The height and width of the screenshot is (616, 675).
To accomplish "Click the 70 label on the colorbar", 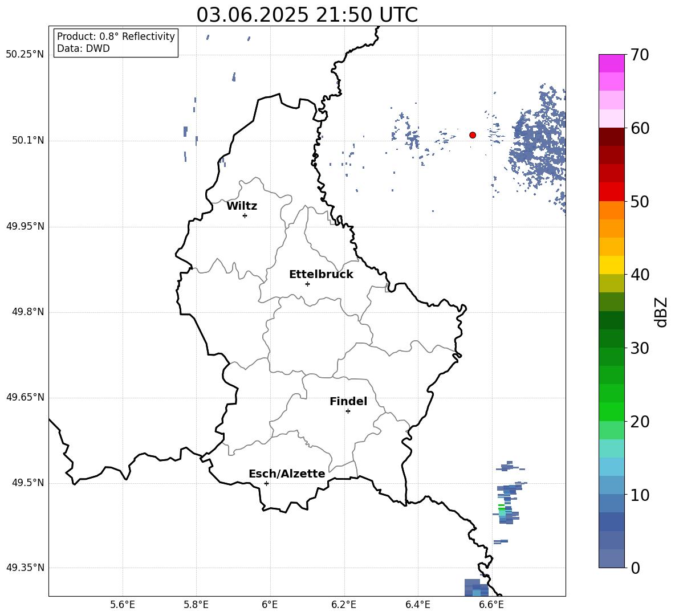I will coord(640,55).
